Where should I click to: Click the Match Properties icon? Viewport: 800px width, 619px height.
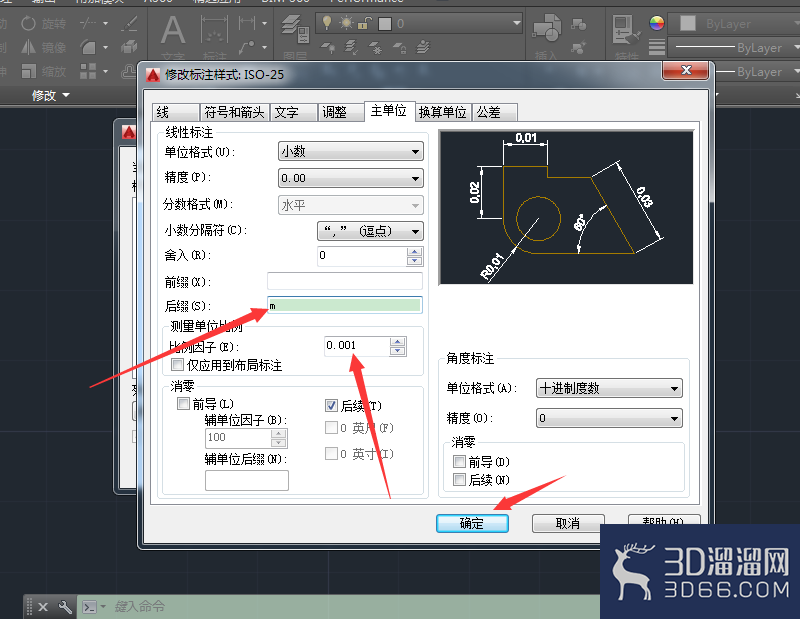[x=626, y=29]
